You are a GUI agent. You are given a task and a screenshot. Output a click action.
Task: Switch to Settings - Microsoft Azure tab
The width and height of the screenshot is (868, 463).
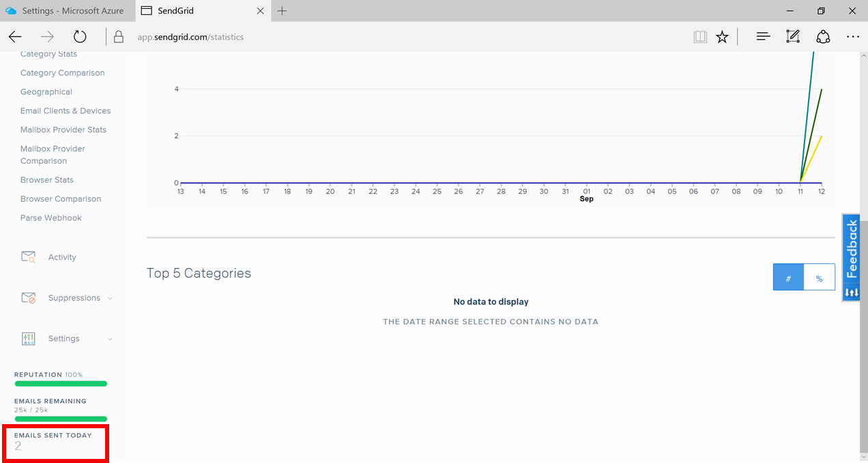click(68, 11)
